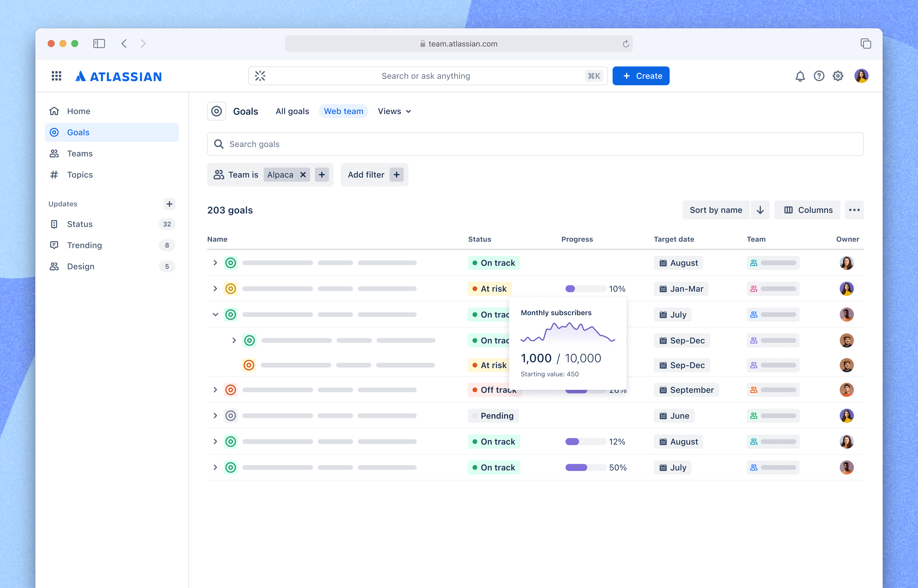The height and width of the screenshot is (588, 918).
Task: Click owner avatar in Jan-Mar row
Action: click(x=847, y=289)
